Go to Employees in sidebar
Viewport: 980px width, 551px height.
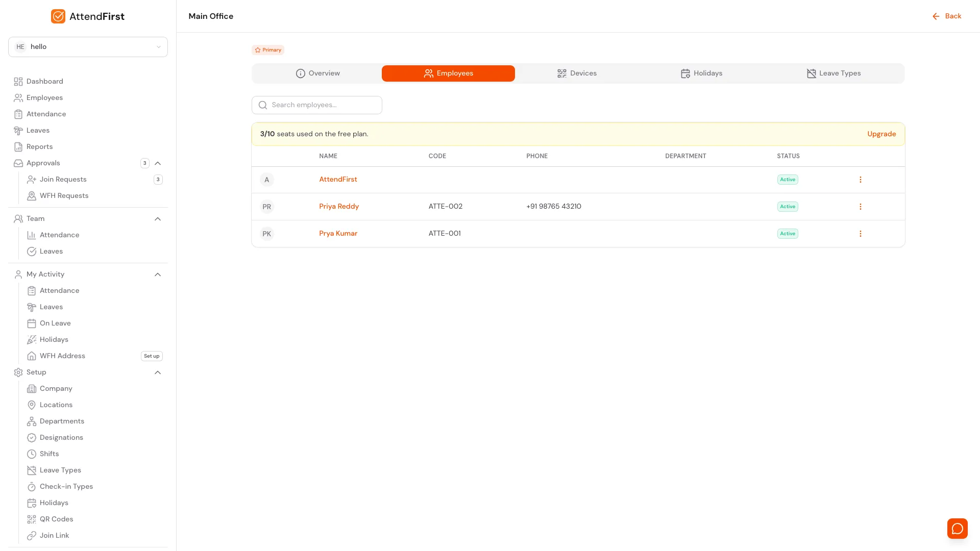click(44, 98)
